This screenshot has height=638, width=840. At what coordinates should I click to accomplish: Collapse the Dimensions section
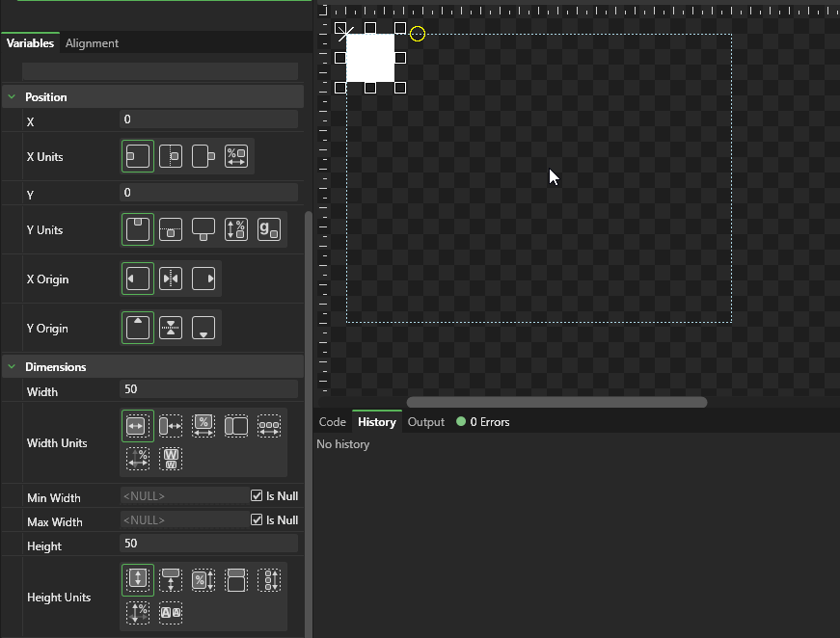coord(12,367)
